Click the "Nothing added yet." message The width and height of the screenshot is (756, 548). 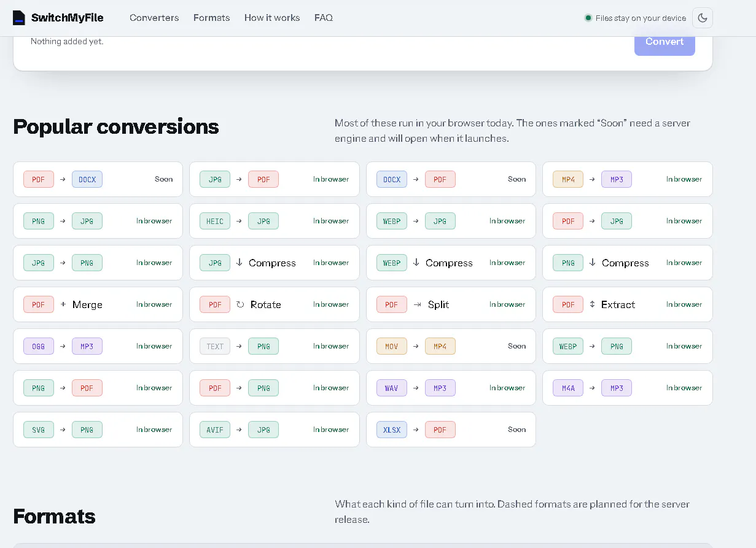point(67,42)
